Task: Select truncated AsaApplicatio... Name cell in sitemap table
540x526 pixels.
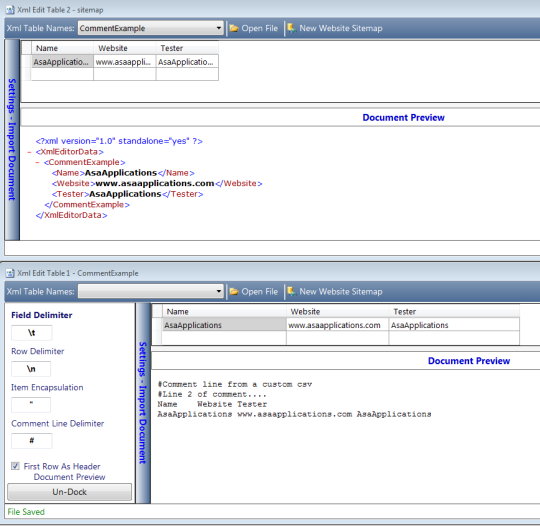Action: pos(62,62)
